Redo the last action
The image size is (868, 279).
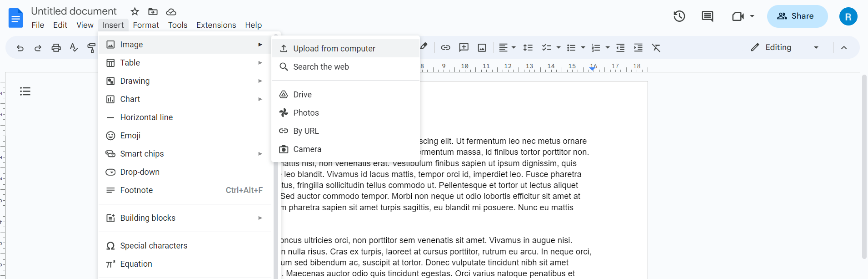tap(38, 48)
